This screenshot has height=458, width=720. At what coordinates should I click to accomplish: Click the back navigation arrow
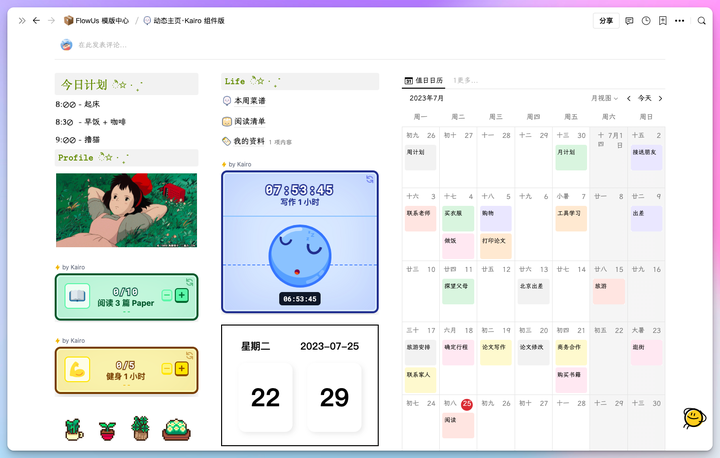(37, 20)
